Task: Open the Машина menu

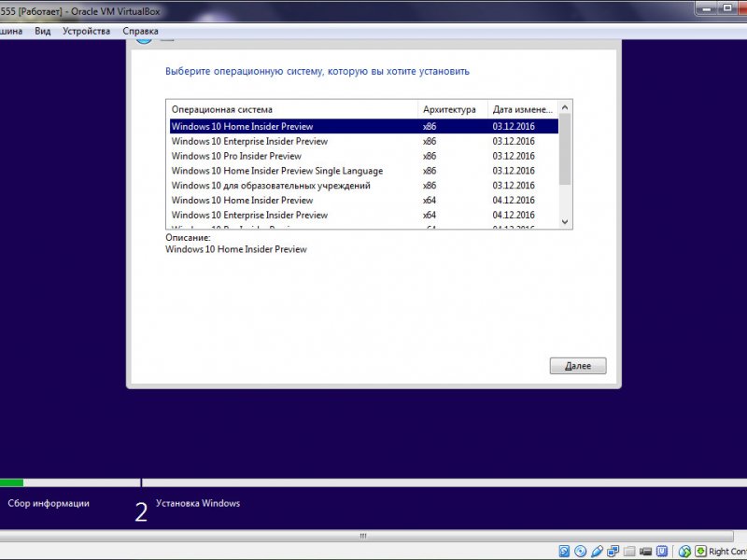Action: point(10,31)
